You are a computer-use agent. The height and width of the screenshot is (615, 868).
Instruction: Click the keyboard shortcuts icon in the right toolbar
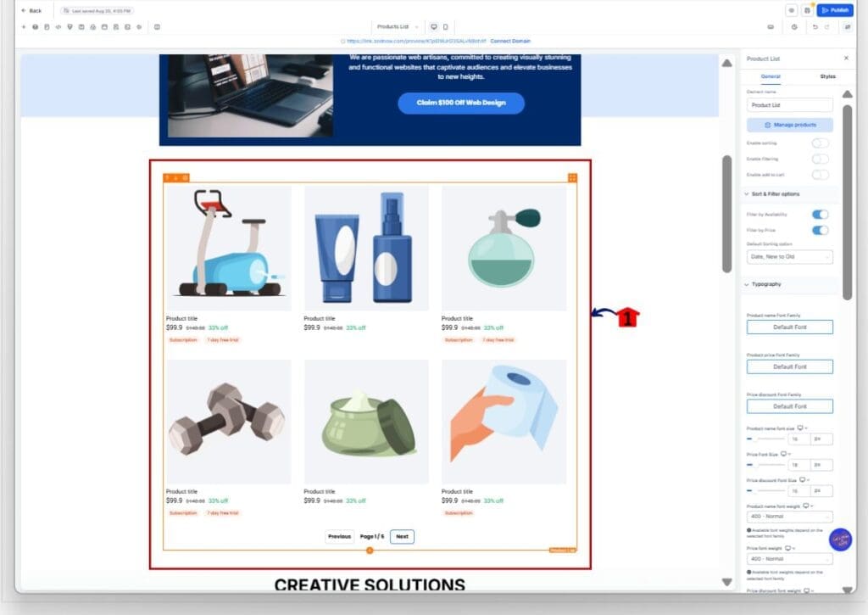click(x=771, y=26)
